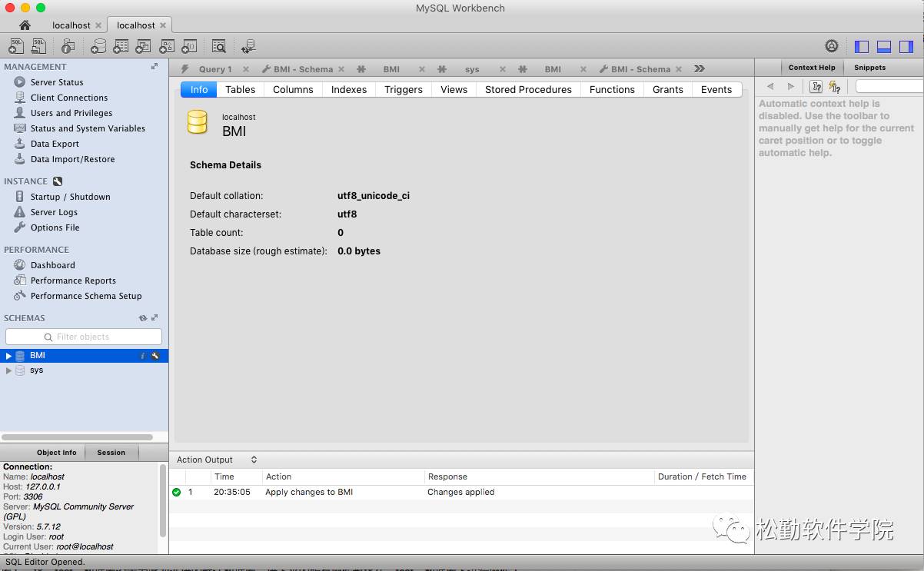Select the first localhost connection tab
924x571 pixels.
(71, 25)
